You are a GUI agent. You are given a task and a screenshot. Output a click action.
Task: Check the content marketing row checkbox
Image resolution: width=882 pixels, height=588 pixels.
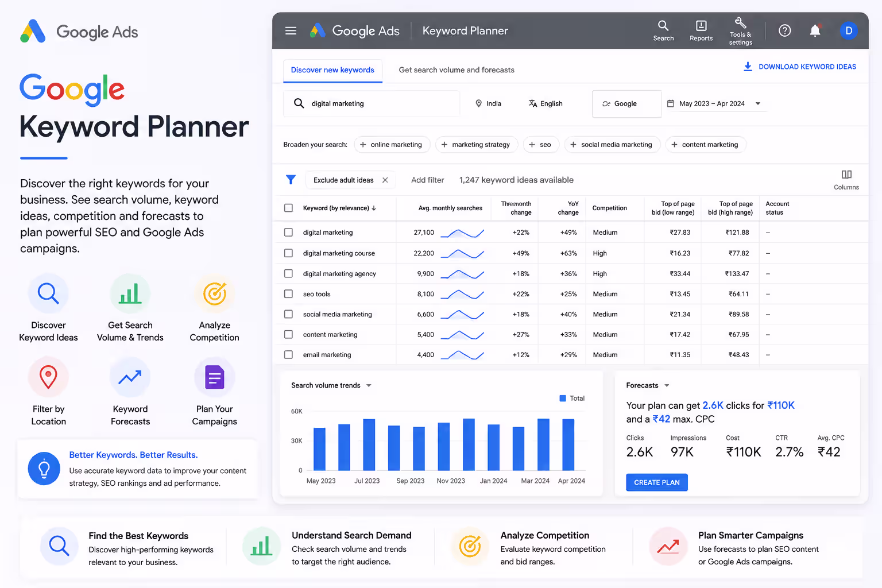click(x=288, y=334)
